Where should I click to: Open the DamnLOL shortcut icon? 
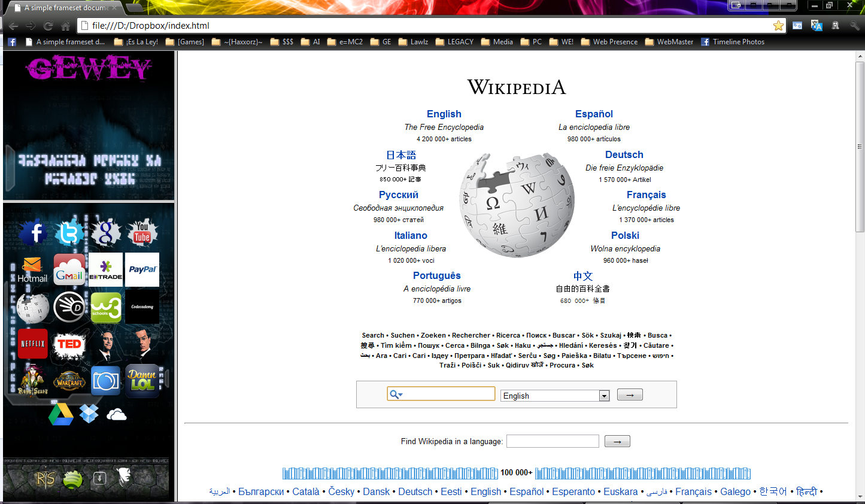coord(142,381)
